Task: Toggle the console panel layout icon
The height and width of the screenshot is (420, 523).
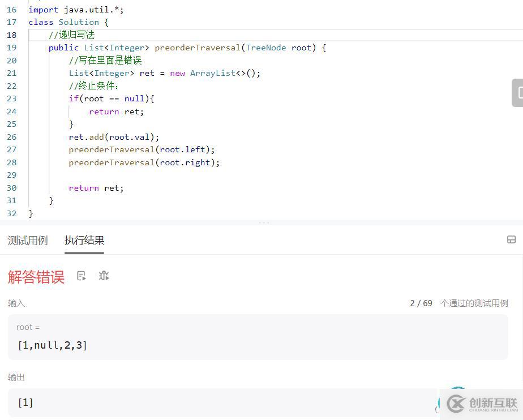Action: point(511,239)
